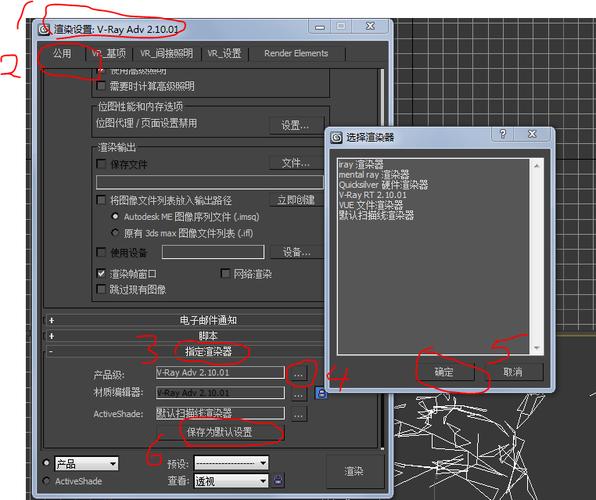Click 取消 to cancel renderer selection

tap(513, 371)
